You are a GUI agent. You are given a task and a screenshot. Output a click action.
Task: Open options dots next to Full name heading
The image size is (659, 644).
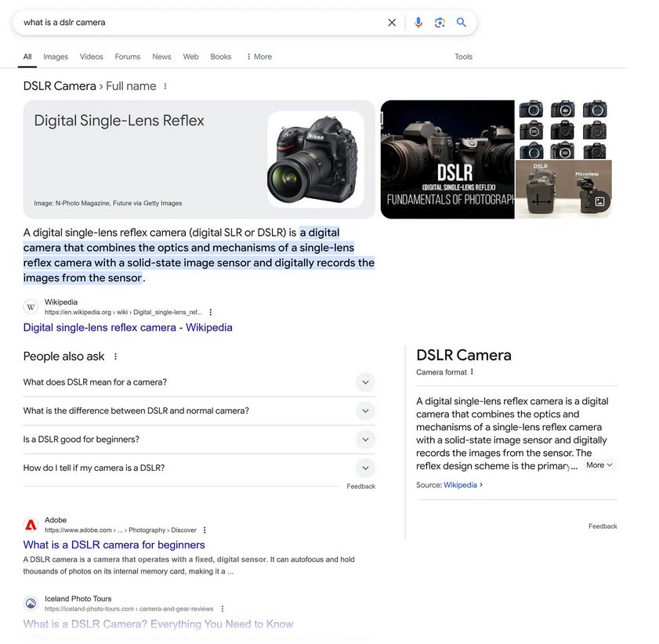click(165, 86)
